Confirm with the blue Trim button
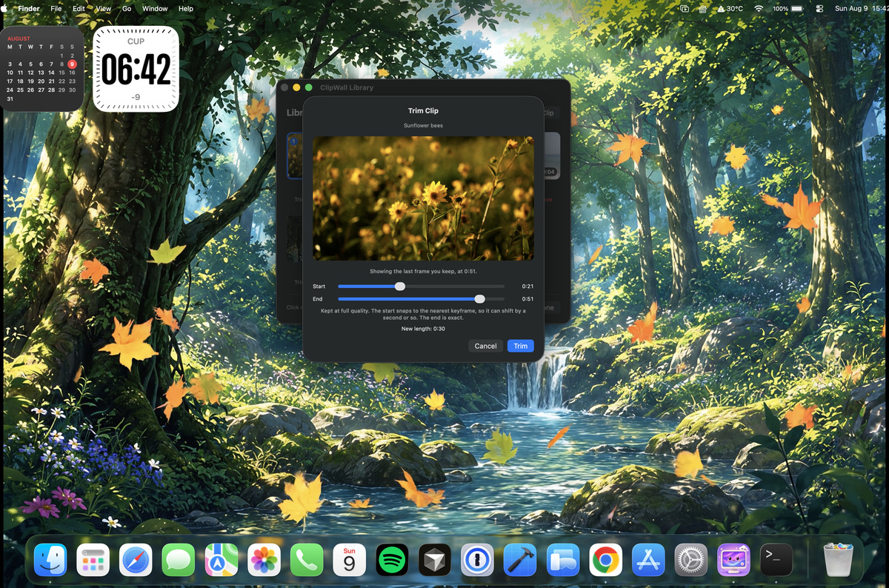This screenshot has width=889, height=588. coord(521,346)
